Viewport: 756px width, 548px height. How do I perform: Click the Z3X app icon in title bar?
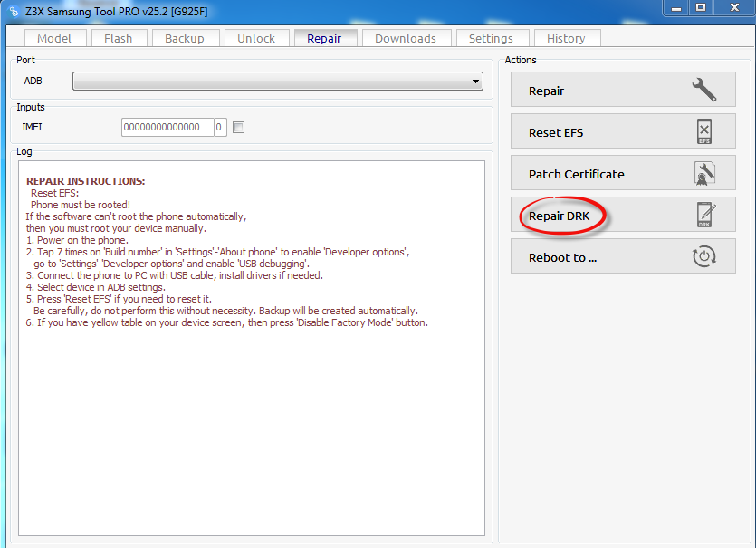tap(14, 11)
